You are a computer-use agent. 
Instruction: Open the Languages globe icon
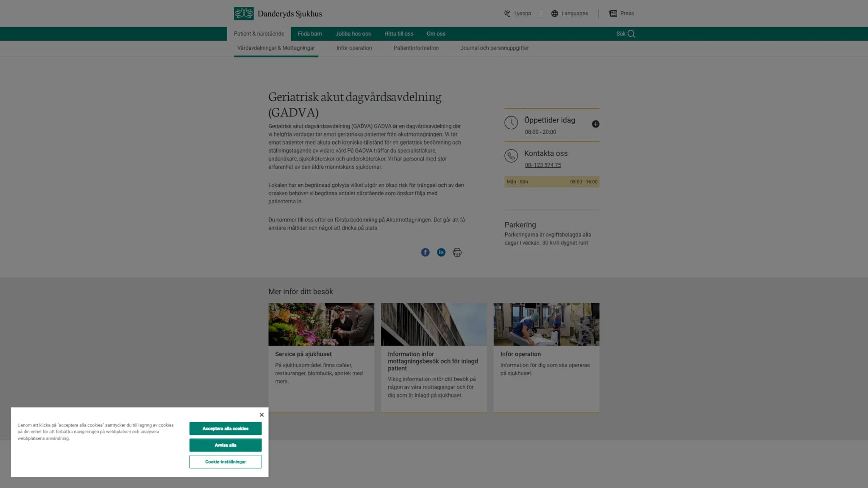(x=554, y=14)
